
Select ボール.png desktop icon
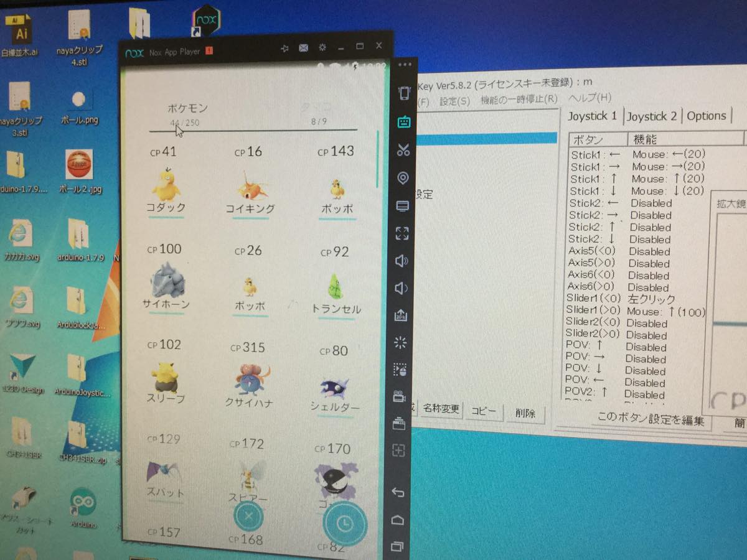coord(80,107)
